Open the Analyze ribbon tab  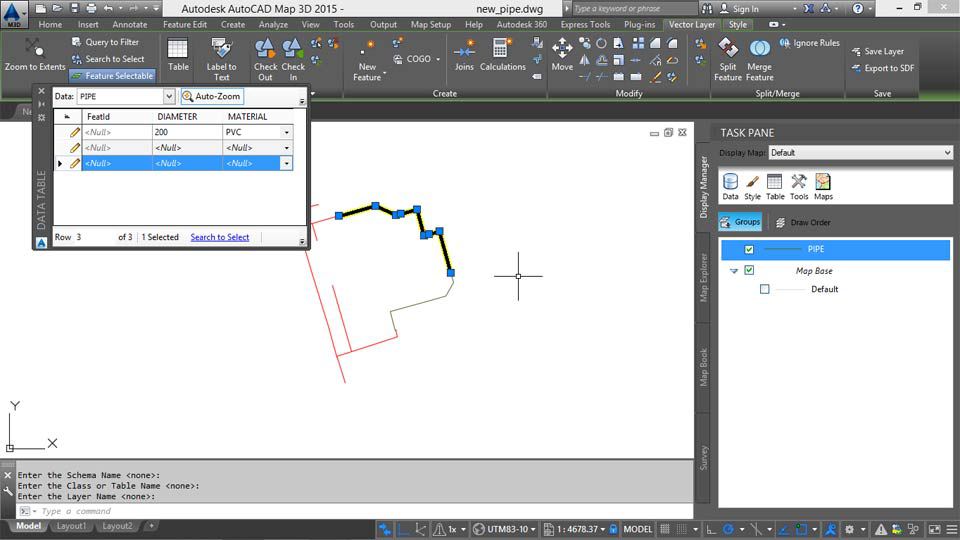coord(273,24)
